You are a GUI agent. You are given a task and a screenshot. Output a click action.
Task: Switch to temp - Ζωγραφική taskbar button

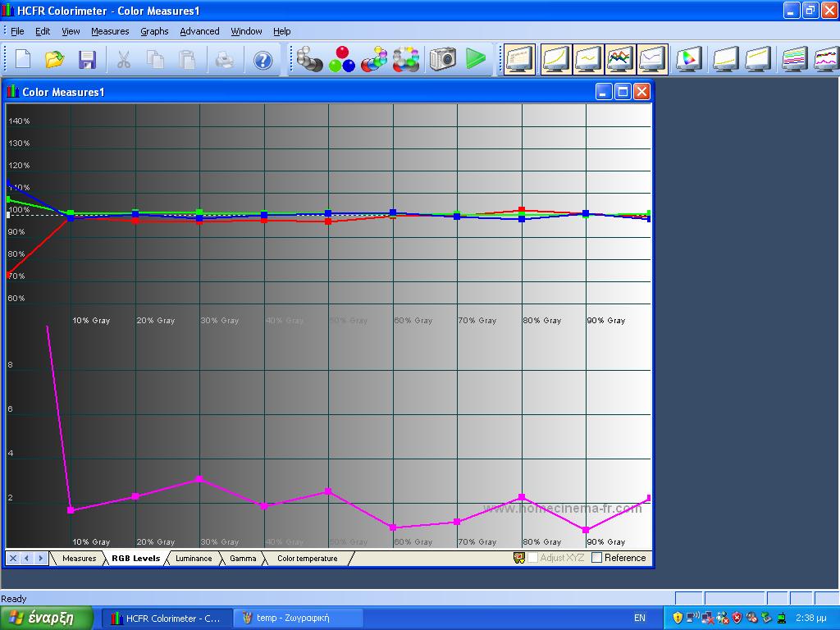(299, 619)
